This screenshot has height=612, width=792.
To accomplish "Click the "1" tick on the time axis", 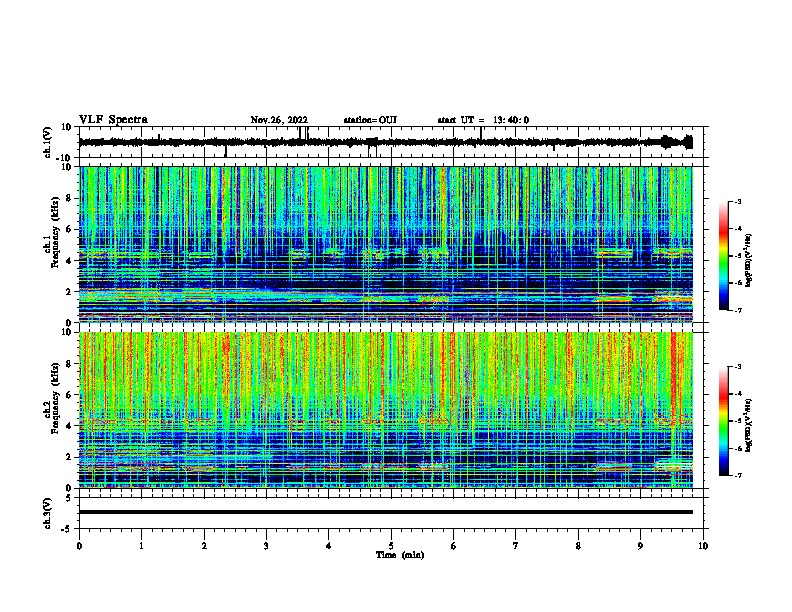I will (x=141, y=546).
